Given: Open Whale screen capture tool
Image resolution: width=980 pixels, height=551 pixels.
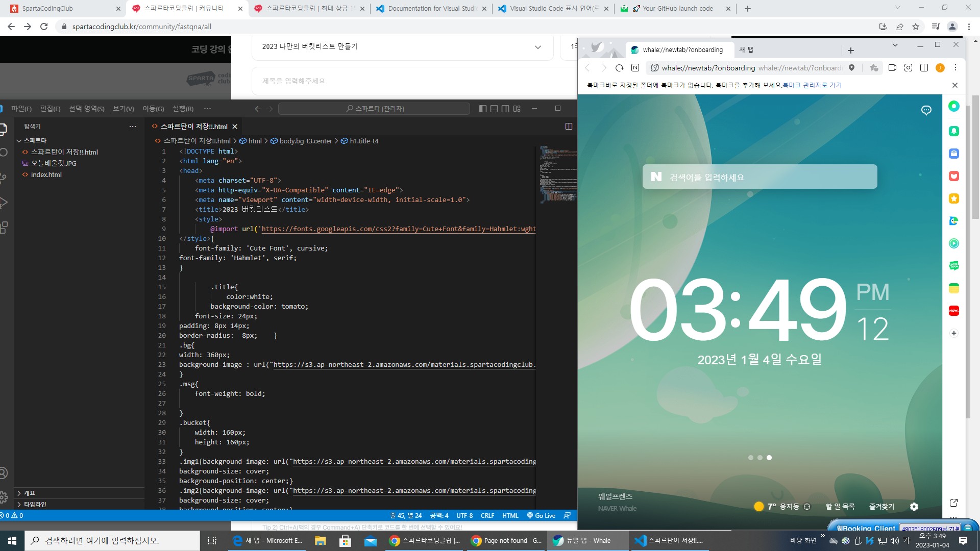Looking at the screenshot, I should click(x=908, y=68).
